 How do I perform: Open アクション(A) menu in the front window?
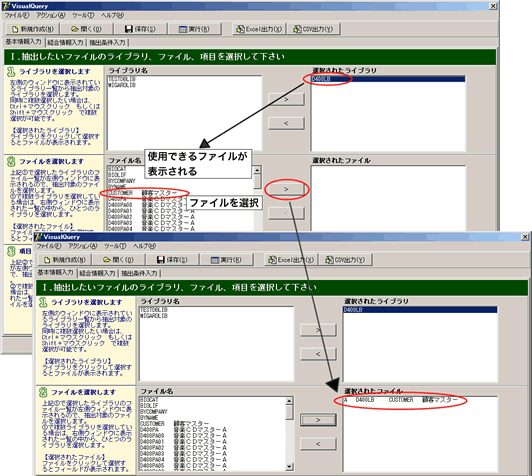[x=82, y=246]
